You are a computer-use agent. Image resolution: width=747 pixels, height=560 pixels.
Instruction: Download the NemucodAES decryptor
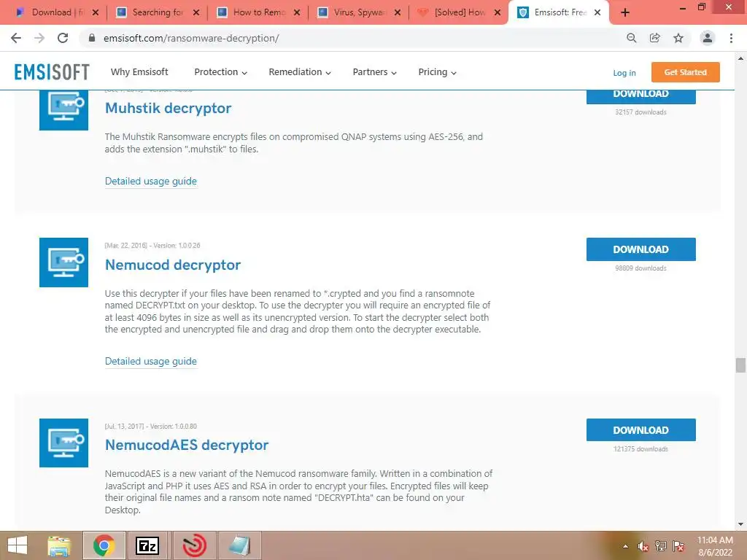tap(640, 430)
